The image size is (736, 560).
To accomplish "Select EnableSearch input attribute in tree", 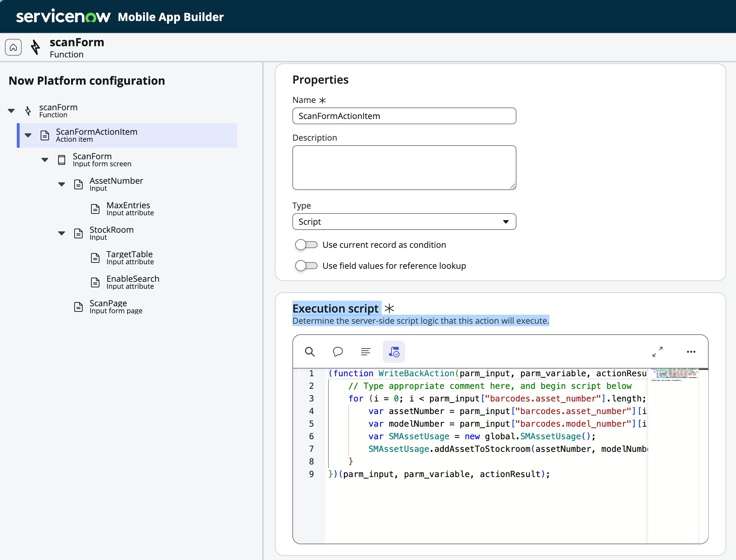I will pyautogui.click(x=132, y=282).
